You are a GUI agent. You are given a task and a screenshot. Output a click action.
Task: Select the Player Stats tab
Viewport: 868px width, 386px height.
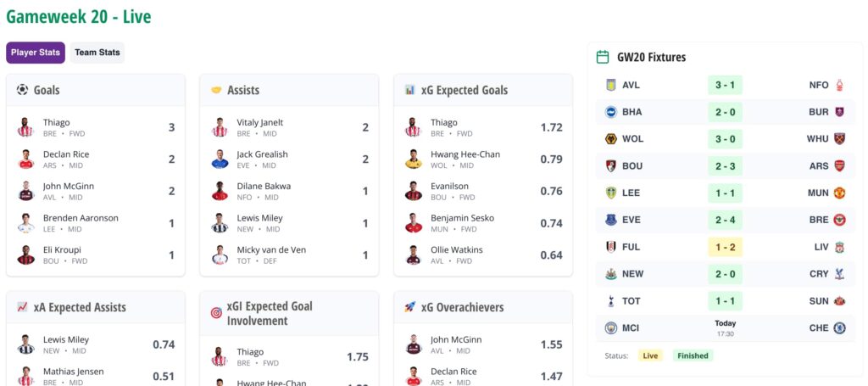(36, 53)
